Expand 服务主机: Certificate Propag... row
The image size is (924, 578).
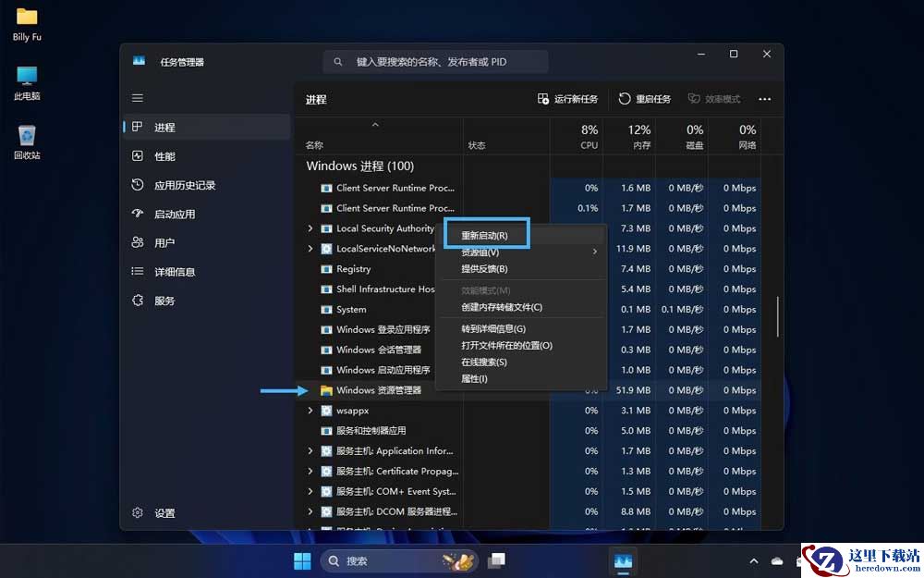[x=310, y=471]
